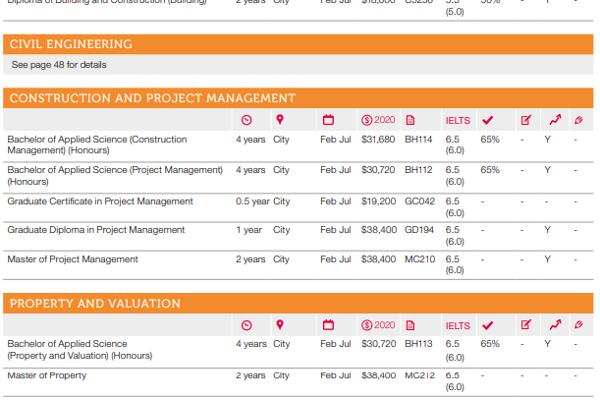Click Graduate Certificate in Project Management course name
600x400 pixels.
[x=100, y=201]
